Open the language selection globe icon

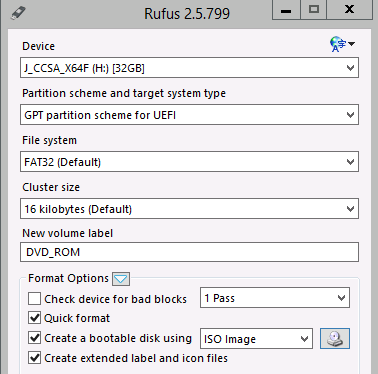(x=342, y=44)
